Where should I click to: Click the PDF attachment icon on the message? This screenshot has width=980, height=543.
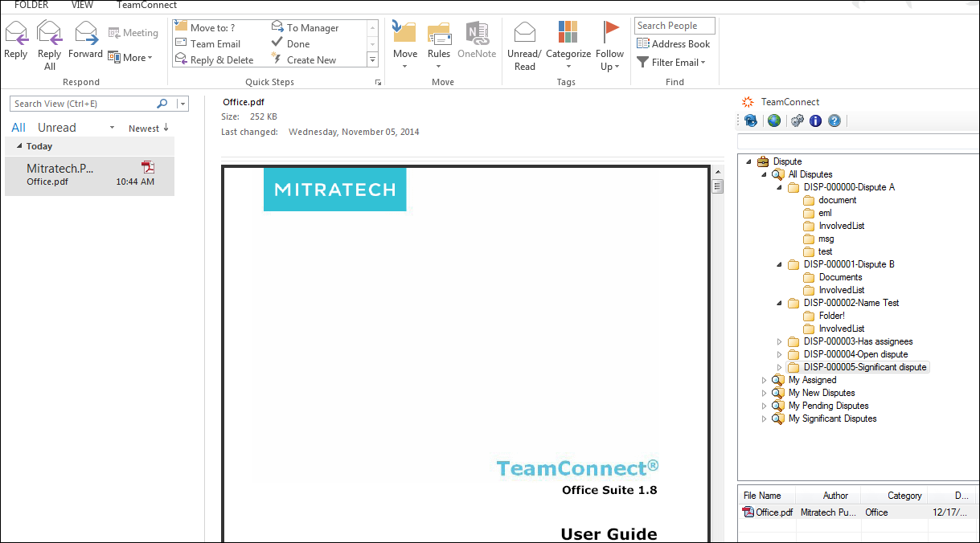[147, 167]
